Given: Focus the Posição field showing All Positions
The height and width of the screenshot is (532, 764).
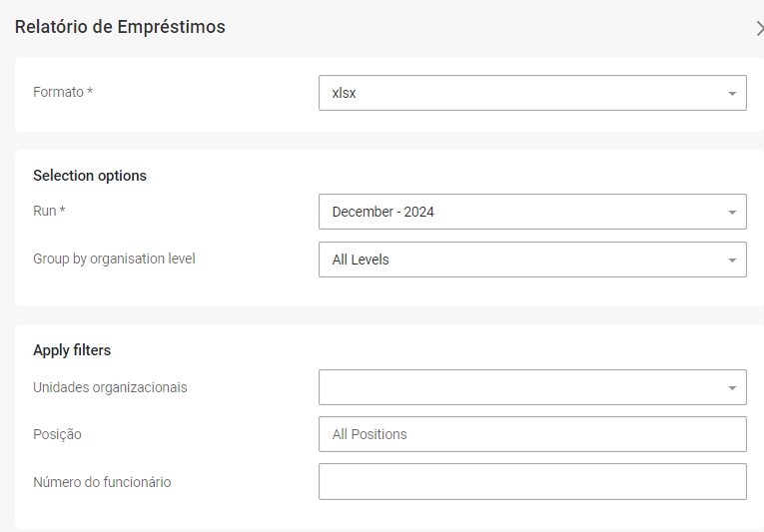Looking at the screenshot, I should click(532, 434).
